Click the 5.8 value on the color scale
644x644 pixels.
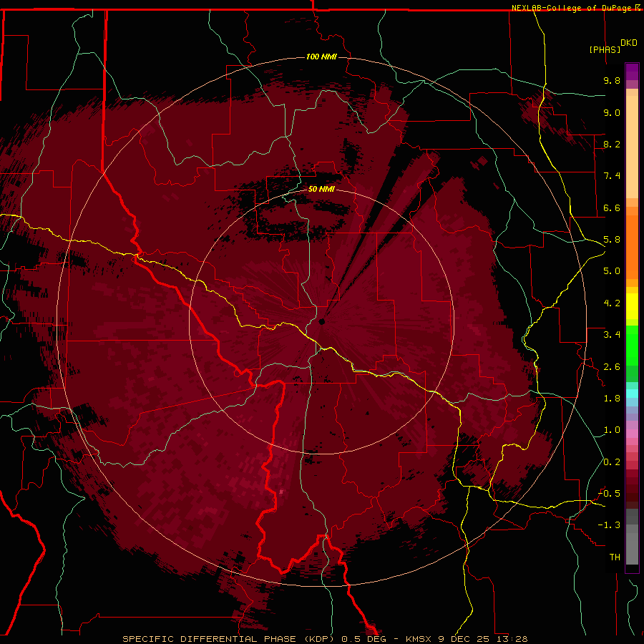pos(612,240)
